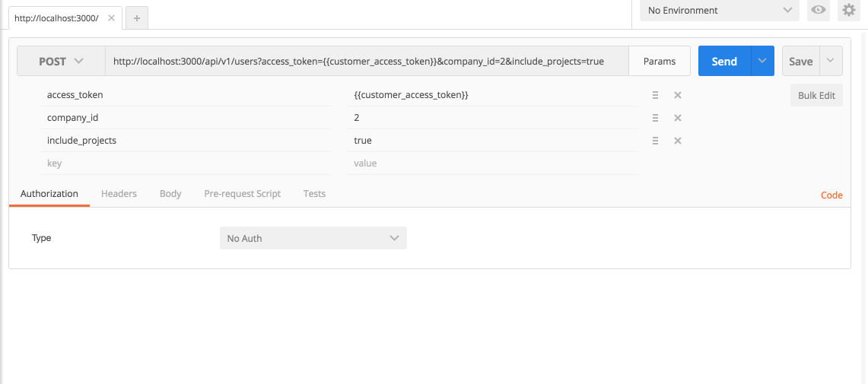Toggle the Params button

click(660, 61)
